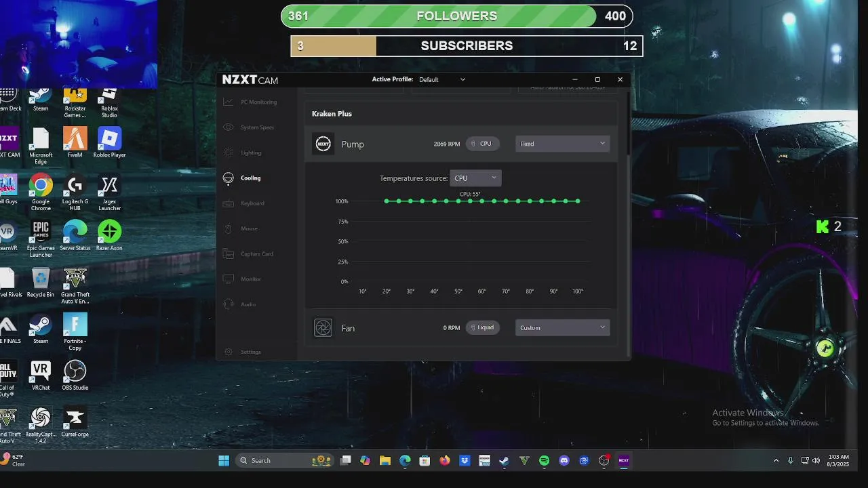
Task: Select pump curve point at 60°
Action: 482,201
